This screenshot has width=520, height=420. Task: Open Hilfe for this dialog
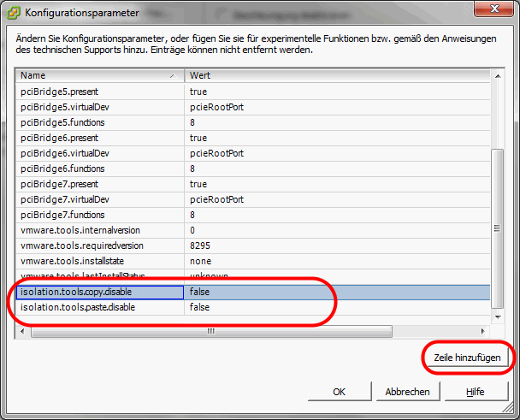tap(475, 392)
